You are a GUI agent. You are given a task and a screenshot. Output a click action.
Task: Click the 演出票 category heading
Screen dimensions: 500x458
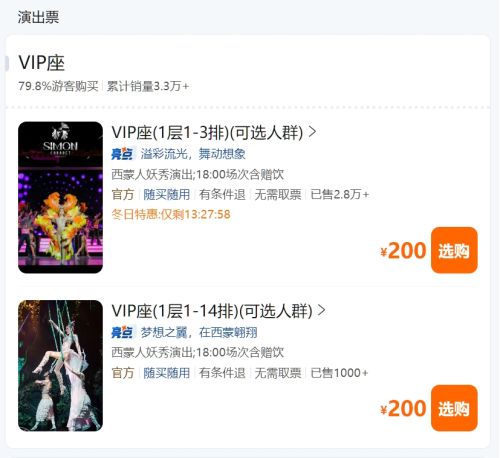coord(38,17)
